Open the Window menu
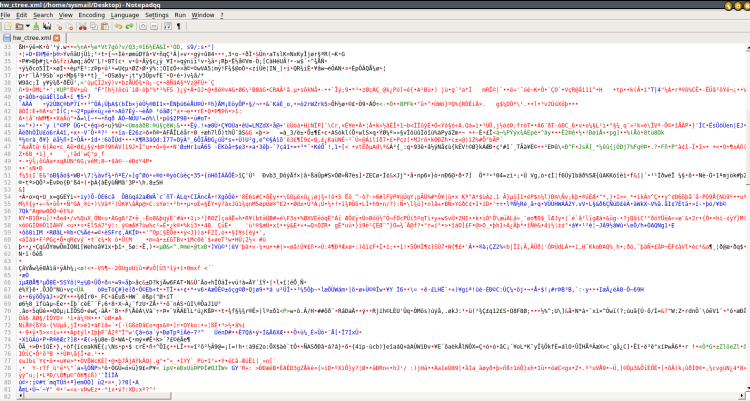The image size is (750, 401). pos(203,15)
